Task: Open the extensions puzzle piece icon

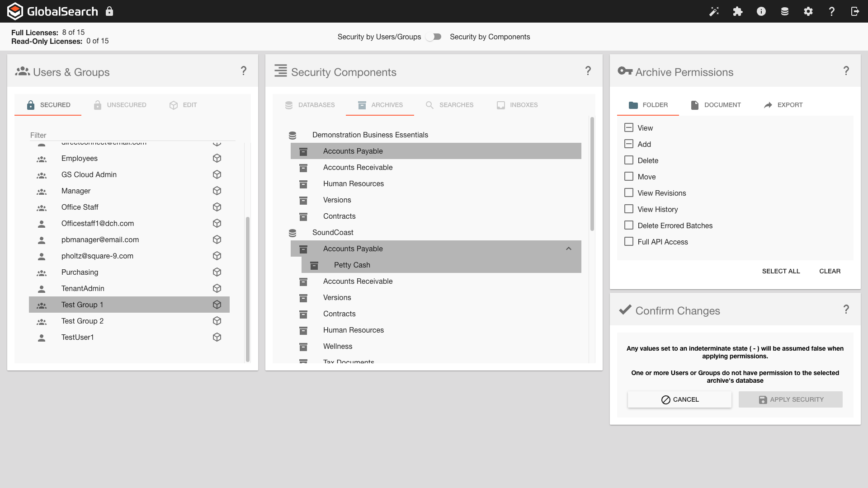Action: [738, 11]
